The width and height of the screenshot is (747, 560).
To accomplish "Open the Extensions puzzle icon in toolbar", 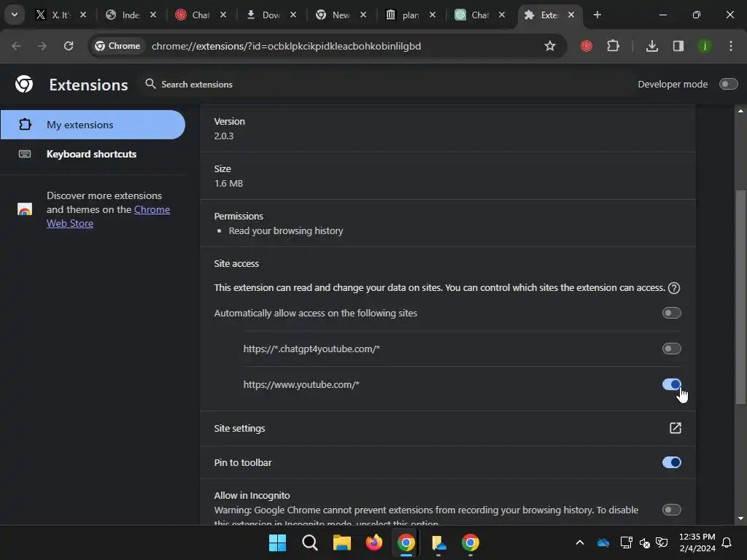I will point(613,46).
